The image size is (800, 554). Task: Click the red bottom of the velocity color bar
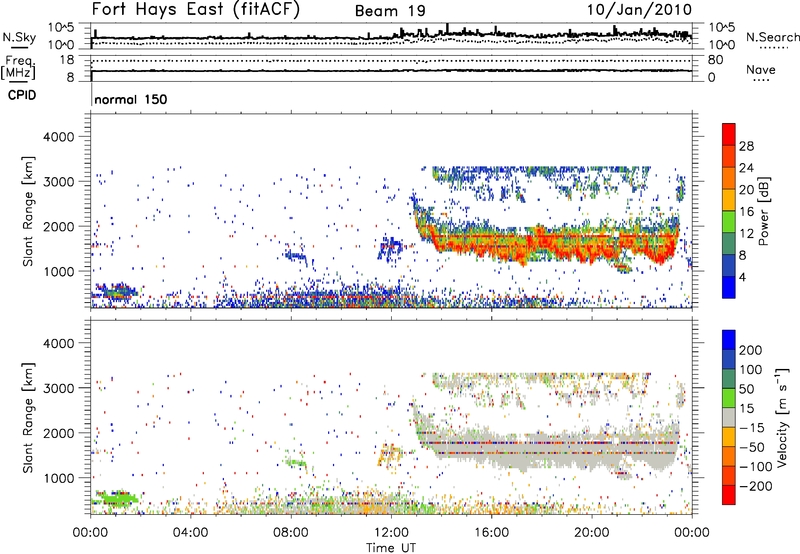coord(729,495)
